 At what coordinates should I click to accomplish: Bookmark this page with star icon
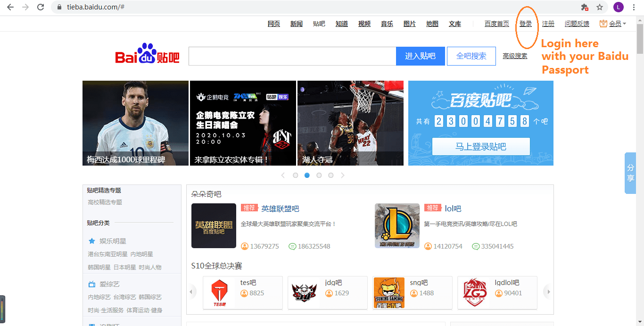[x=600, y=7]
